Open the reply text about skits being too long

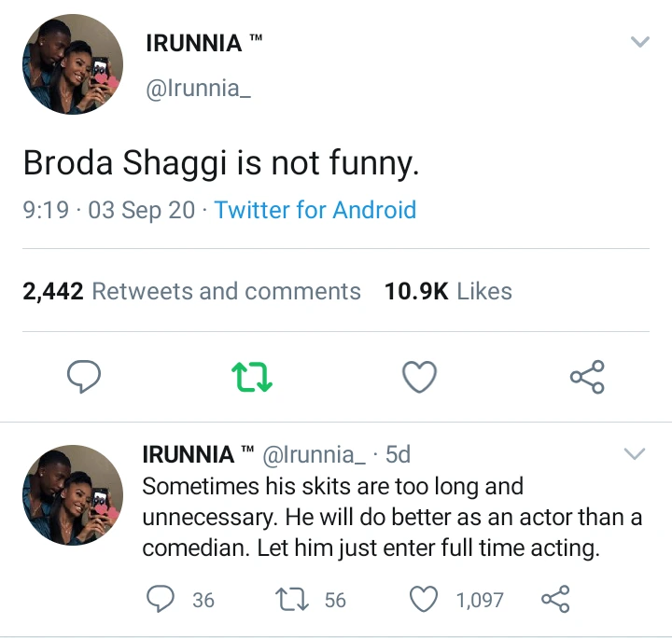pyautogui.click(x=392, y=517)
